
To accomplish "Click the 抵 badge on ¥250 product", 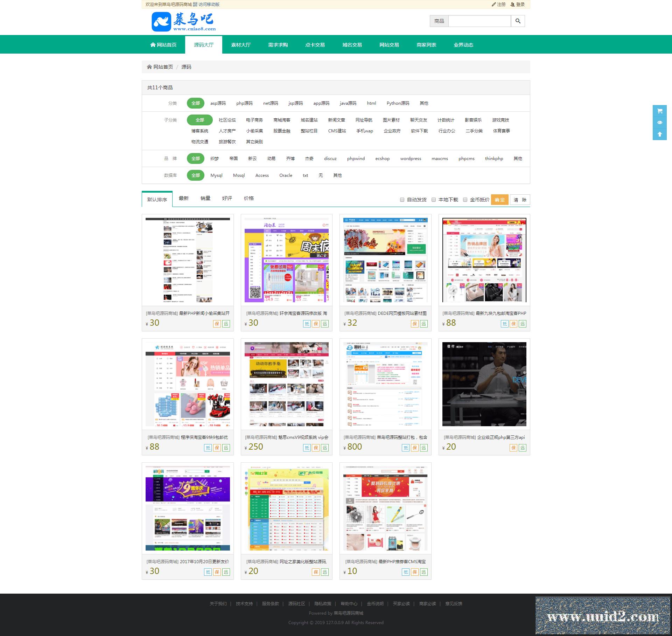I will click(307, 448).
